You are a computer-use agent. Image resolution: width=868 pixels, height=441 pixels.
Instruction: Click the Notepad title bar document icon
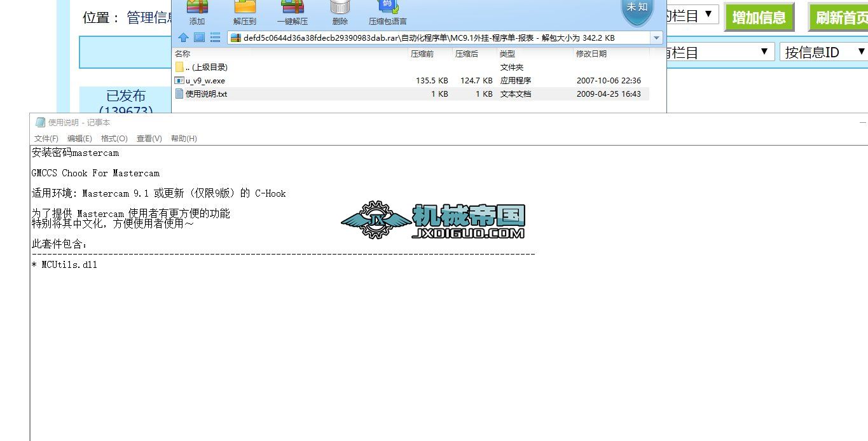[x=40, y=122]
